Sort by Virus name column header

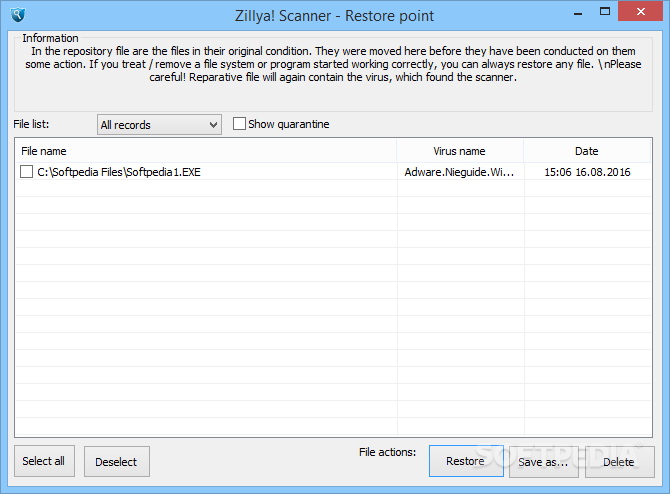[460, 151]
